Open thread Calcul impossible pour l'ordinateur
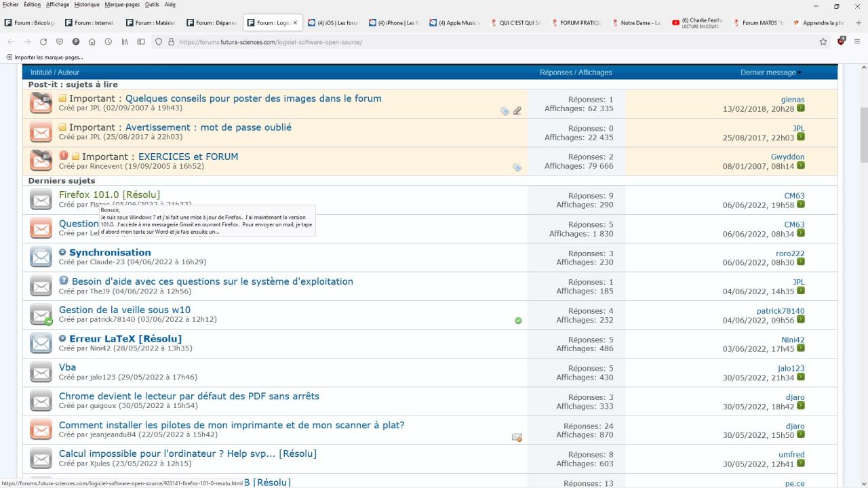 [188, 454]
